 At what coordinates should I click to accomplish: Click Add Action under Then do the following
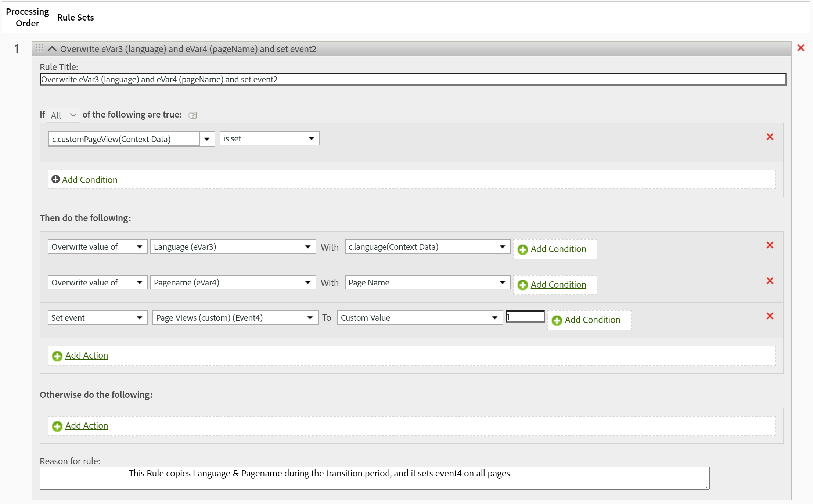(x=87, y=356)
